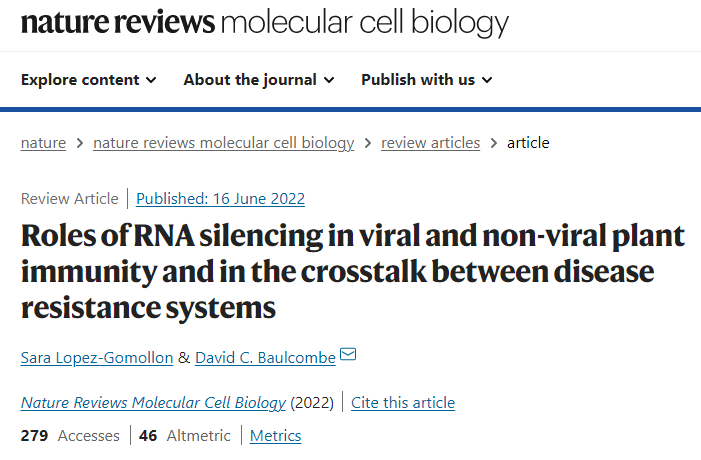
Task: Click the Nature Reviews Molecular Cell Biology logo
Action: [x=265, y=22]
